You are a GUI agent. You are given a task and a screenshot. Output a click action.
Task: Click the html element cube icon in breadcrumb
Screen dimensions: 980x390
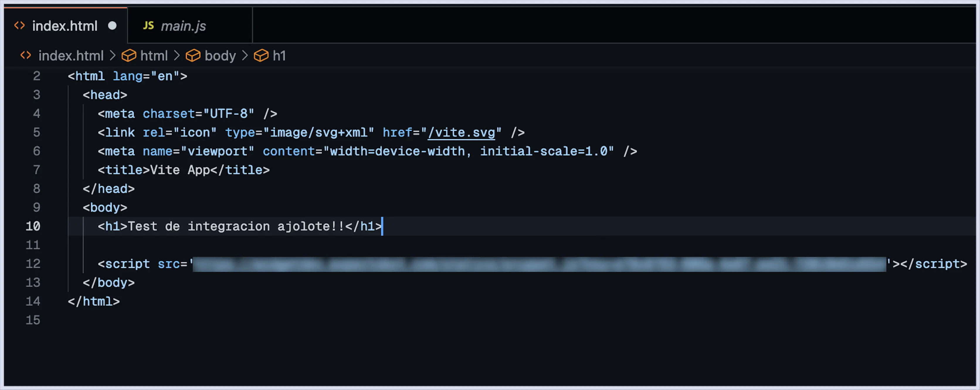[129, 56]
